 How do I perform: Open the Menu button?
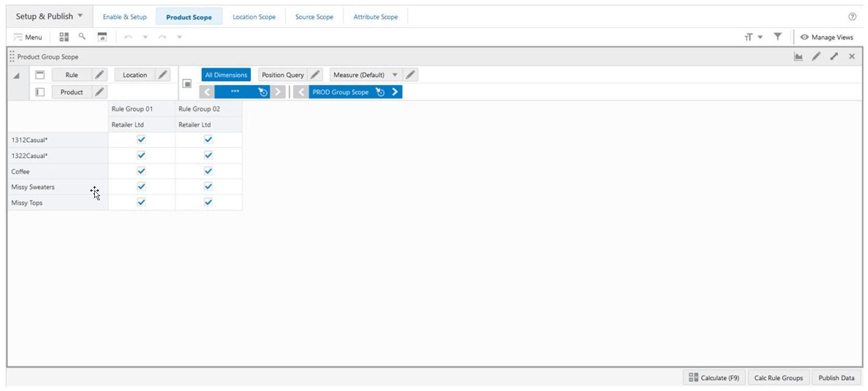(28, 37)
